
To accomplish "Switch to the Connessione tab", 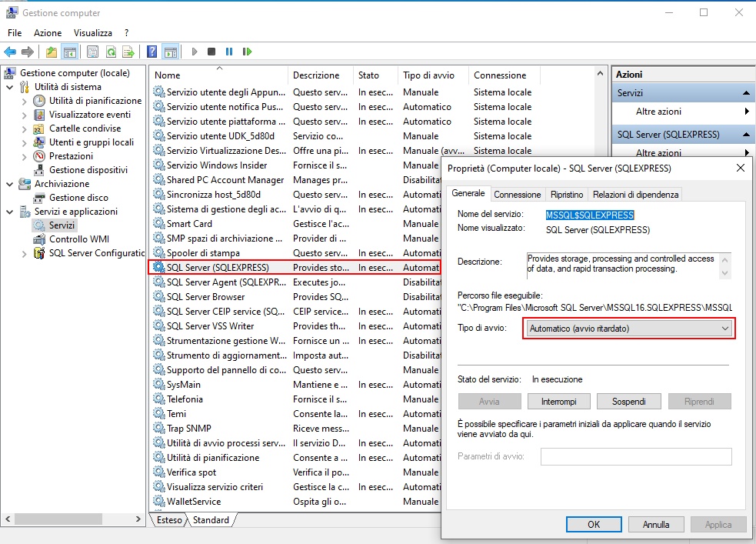I will click(x=517, y=195).
